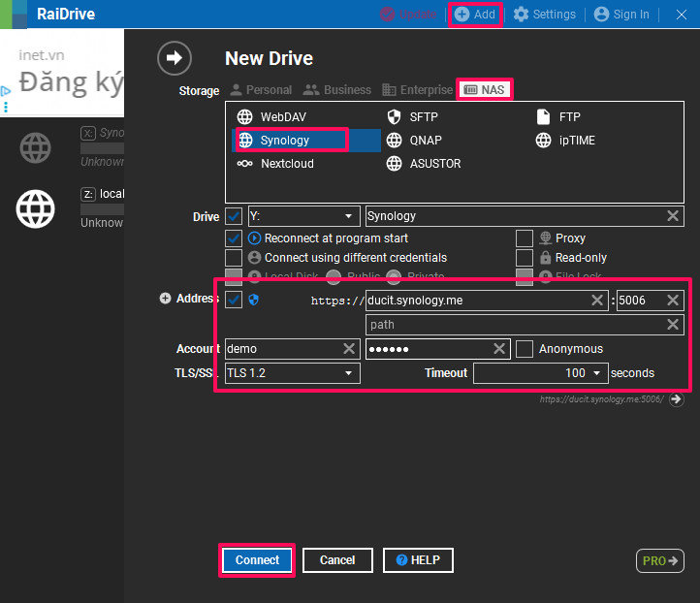Click into the path input field
The width and height of the screenshot is (700, 603).
tap(514, 325)
